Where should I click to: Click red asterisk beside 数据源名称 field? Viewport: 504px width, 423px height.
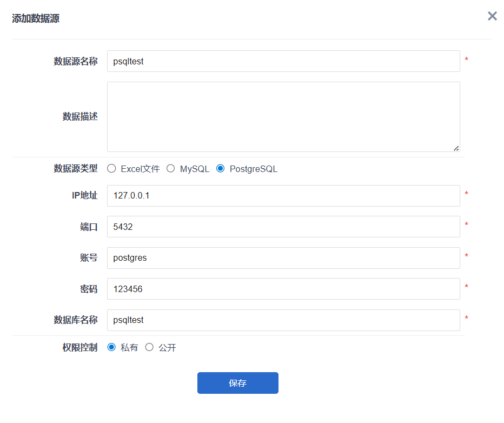tap(467, 60)
